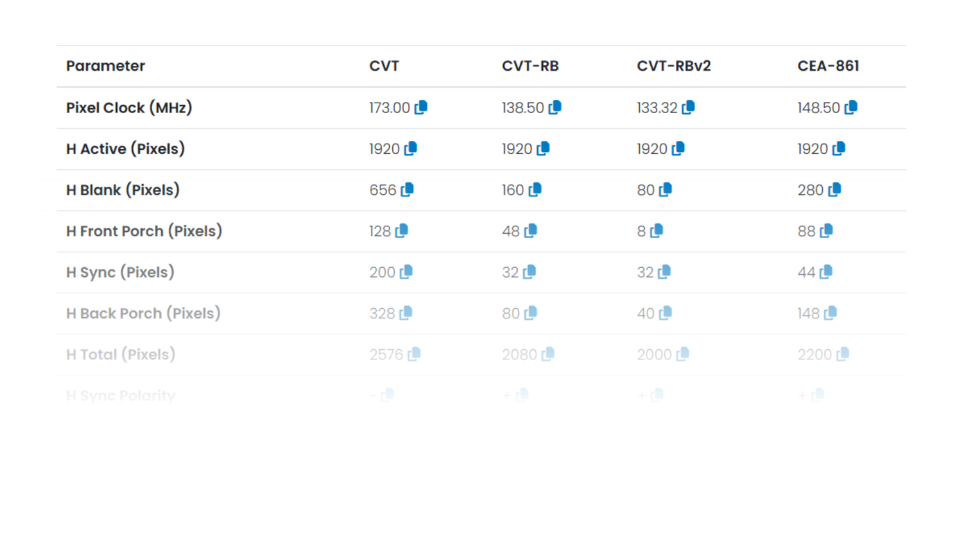Screen dimensions: 960x540
Task: Copy the CVT-RB Pixel Clock value 138.50
Action: 555,107
